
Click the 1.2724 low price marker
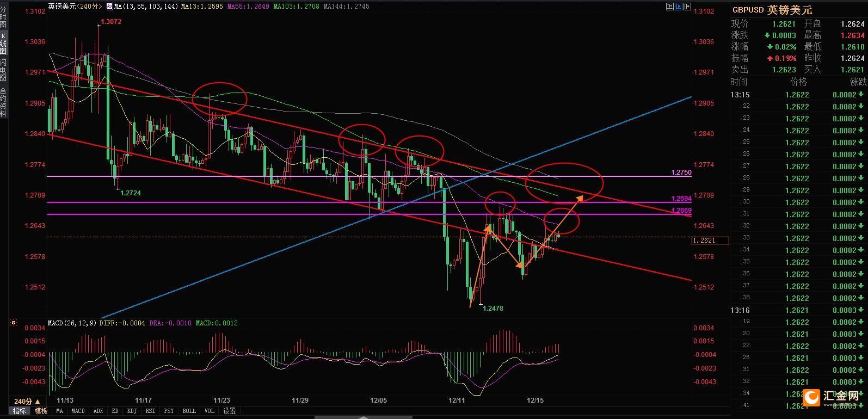pyautogui.click(x=131, y=193)
